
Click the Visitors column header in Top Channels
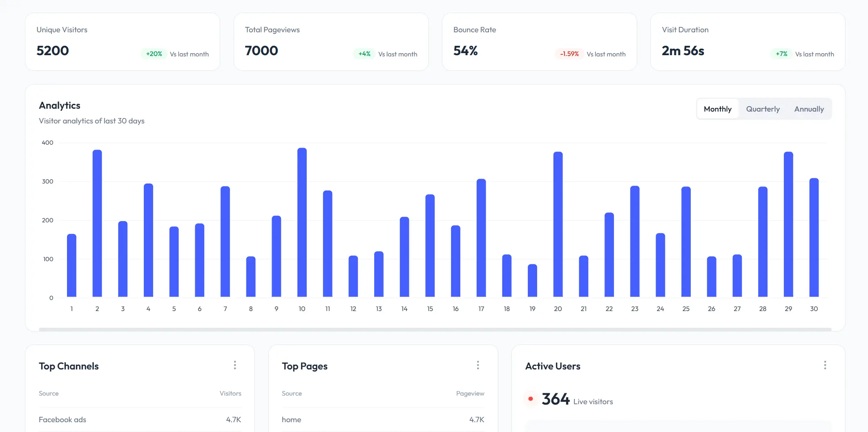[x=230, y=393]
